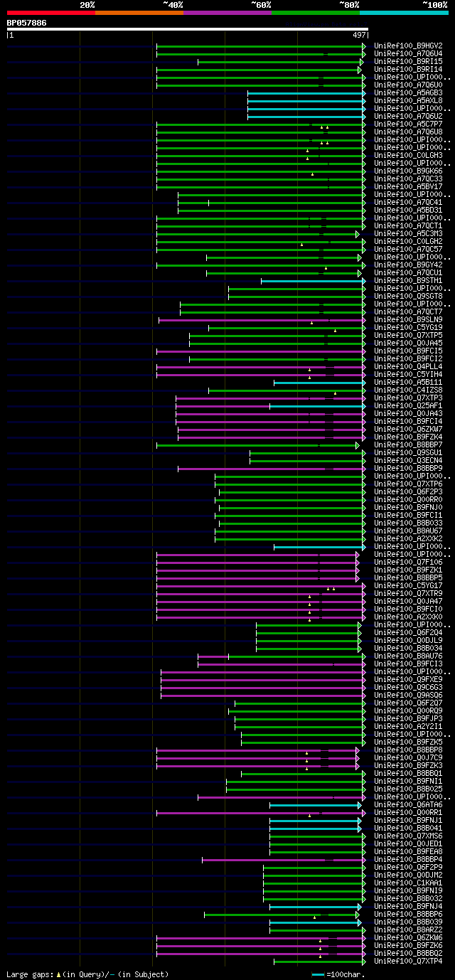
Task: Select the UniRef100_A5C7P7 label
Action: (x=408, y=124)
